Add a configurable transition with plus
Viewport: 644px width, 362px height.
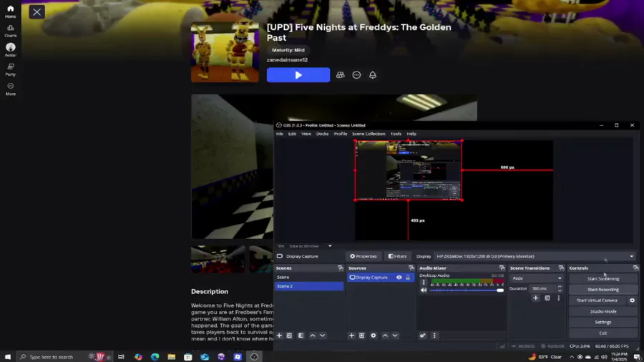tap(535, 298)
